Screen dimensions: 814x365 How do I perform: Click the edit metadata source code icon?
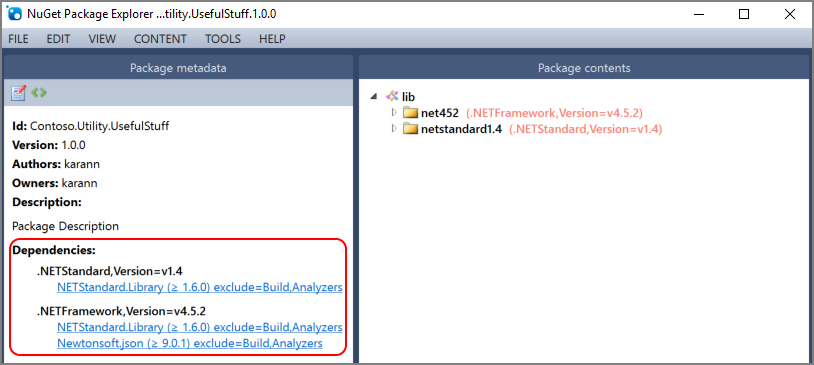[39, 93]
